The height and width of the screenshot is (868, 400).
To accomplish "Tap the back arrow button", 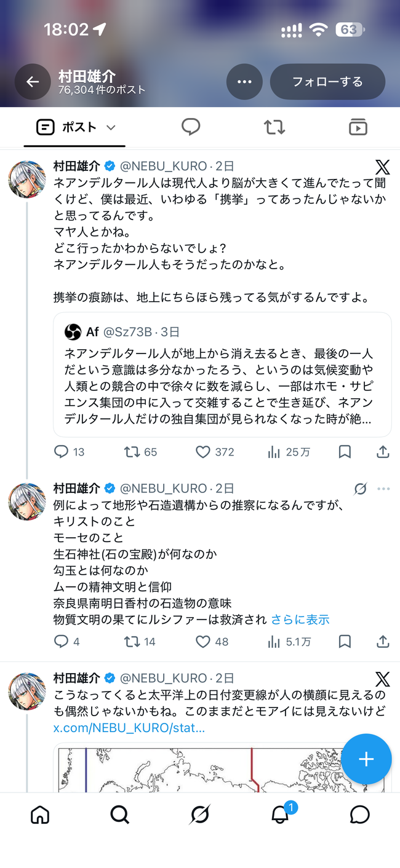I will coord(33,82).
